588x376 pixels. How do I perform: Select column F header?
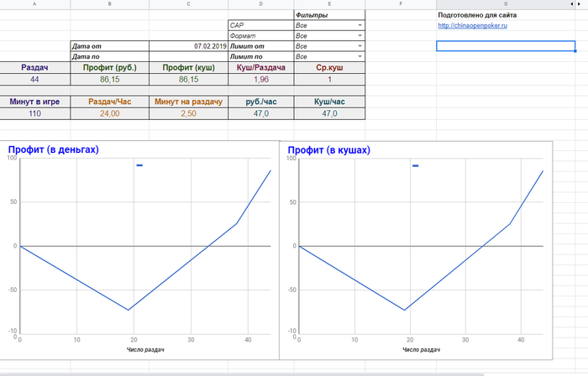tap(401, 4)
